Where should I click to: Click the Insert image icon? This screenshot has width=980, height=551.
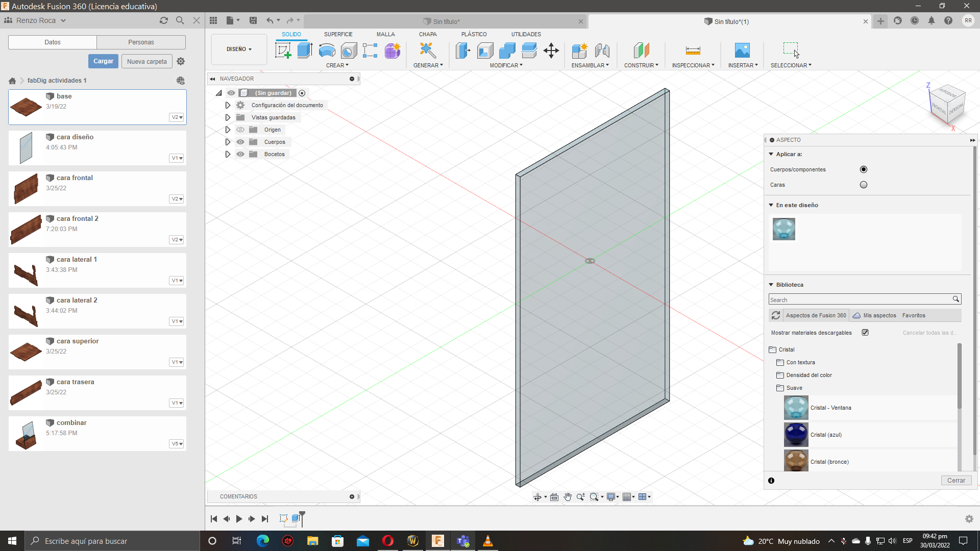pyautogui.click(x=742, y=51)
